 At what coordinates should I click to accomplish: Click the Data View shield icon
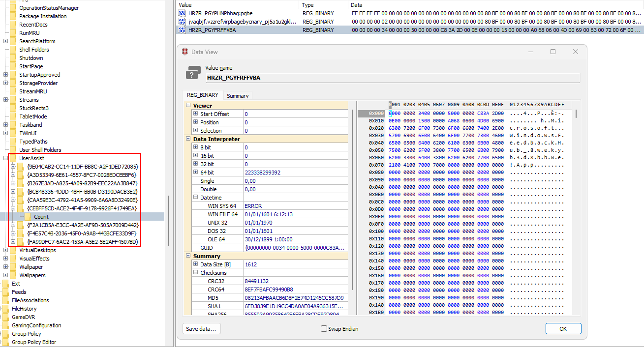point(185,52)
